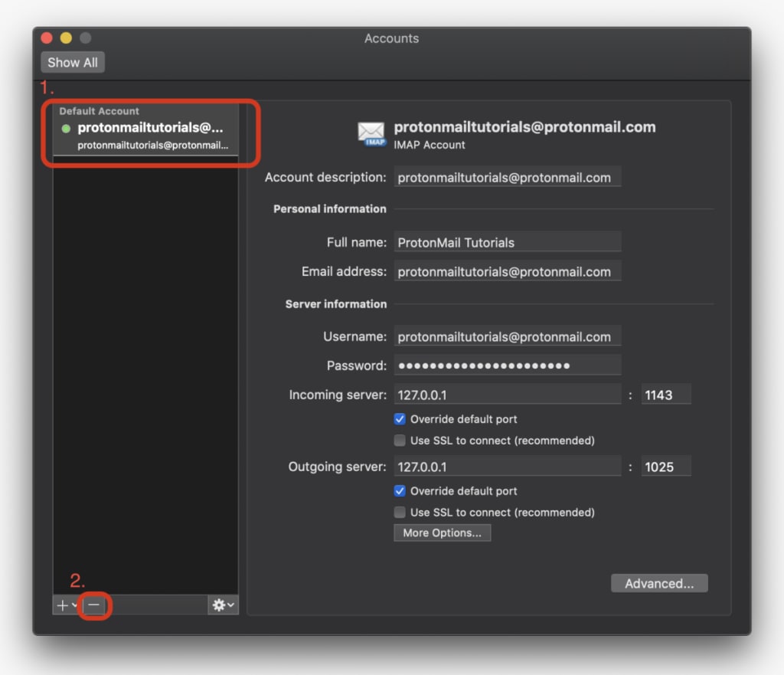The width and height of the screenshot is (784, 675).
Task: Enable Use SSL for the incoming server
Action: pyautogui.click(x=400, y=441)
